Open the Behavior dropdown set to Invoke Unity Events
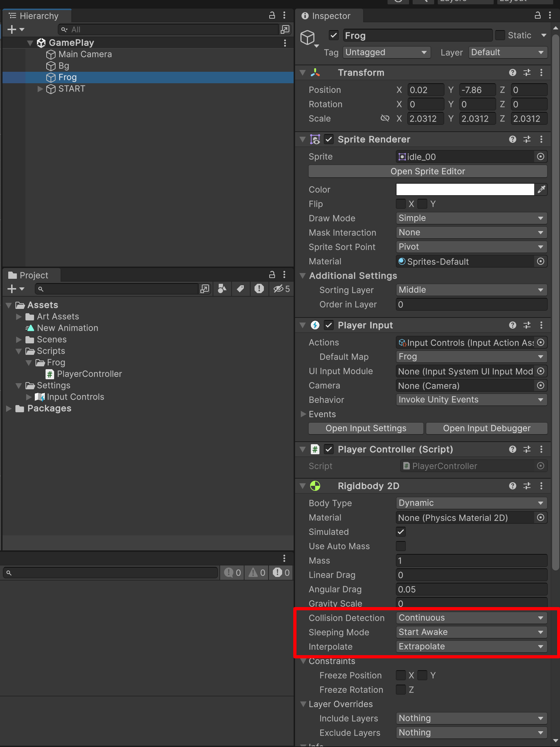This screenshot has width=560, height=747. coord(471,400)
